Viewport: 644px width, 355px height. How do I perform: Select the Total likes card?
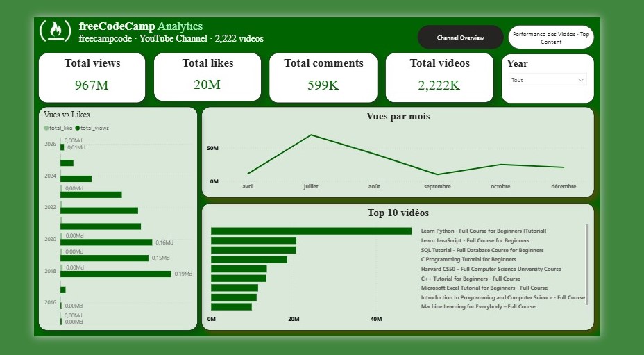pos(207,77)
